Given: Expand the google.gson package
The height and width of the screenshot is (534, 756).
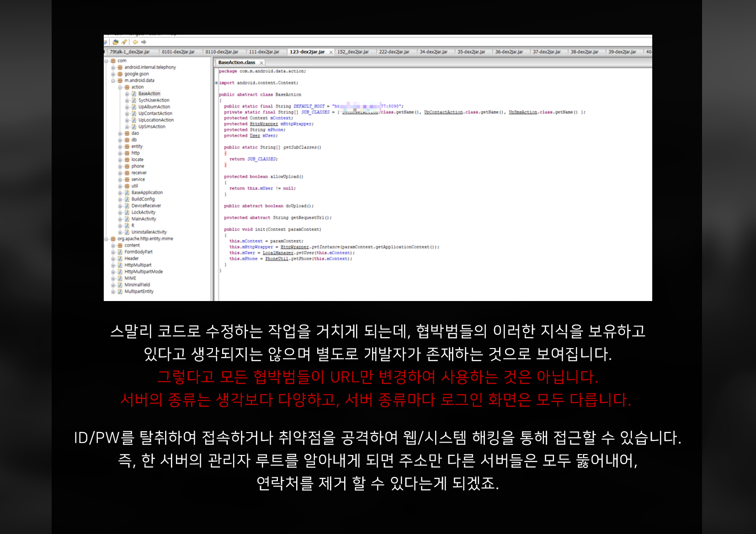Looking at the screenshot, I should point(113,74).
